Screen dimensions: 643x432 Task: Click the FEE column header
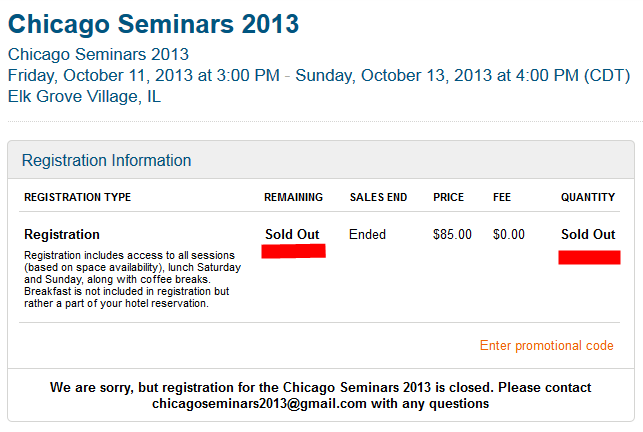click(502, 198)
